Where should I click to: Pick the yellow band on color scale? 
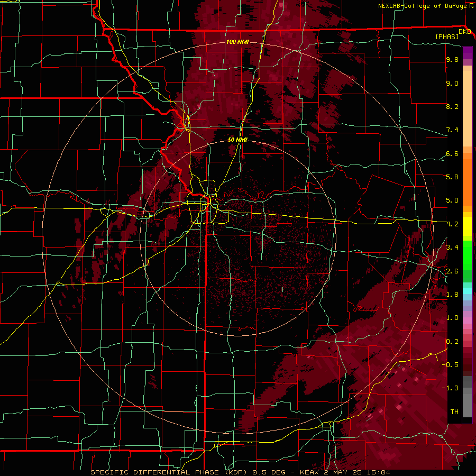pos(467,226)
